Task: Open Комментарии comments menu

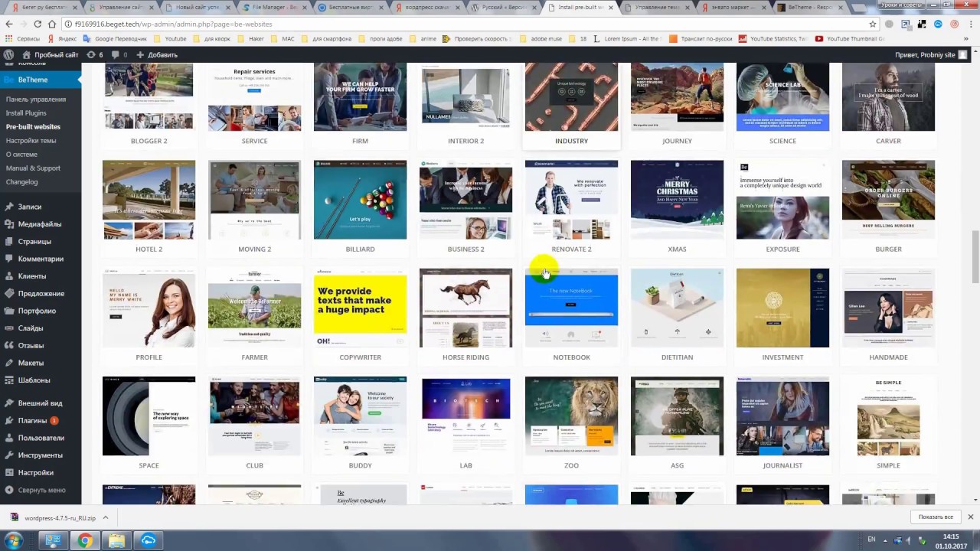Action: click(x=41, y=259)
